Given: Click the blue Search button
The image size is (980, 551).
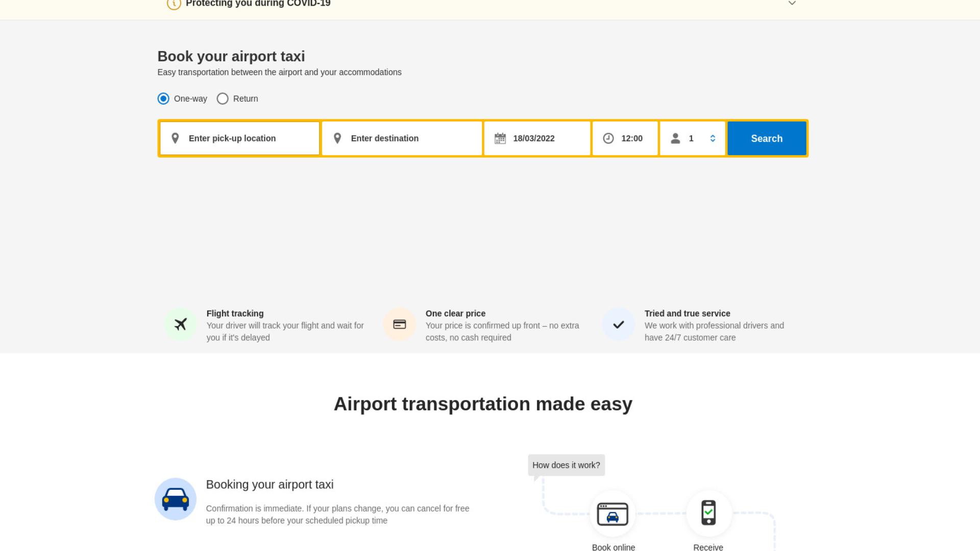Looking at the screenshot, I should [767, 138].
